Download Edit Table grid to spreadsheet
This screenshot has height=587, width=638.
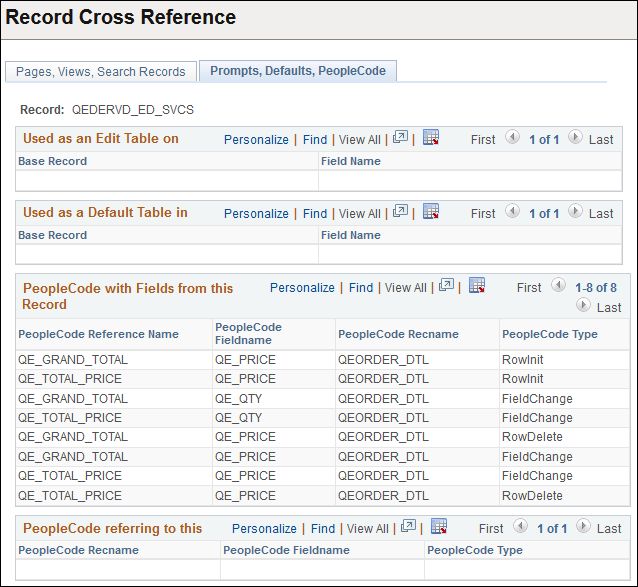[431, 138]
